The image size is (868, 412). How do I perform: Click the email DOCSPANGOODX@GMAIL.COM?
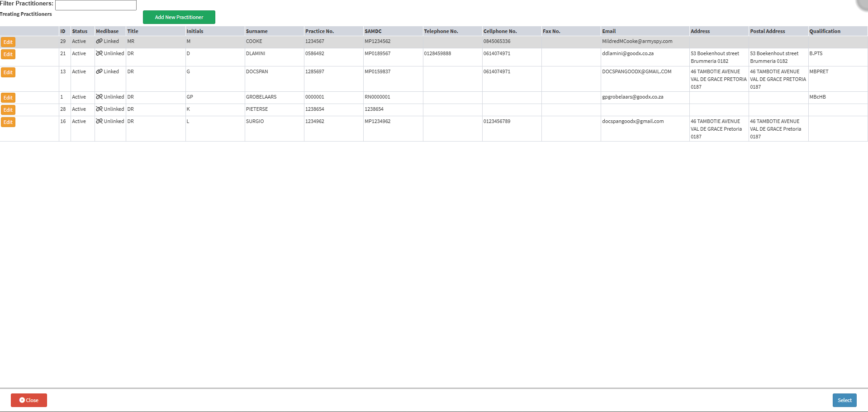point(637,71)
